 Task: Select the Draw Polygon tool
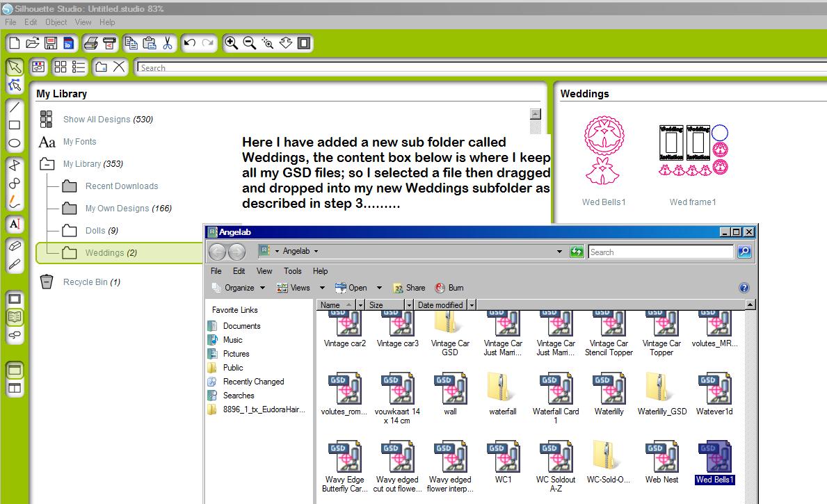pos(15,165)
